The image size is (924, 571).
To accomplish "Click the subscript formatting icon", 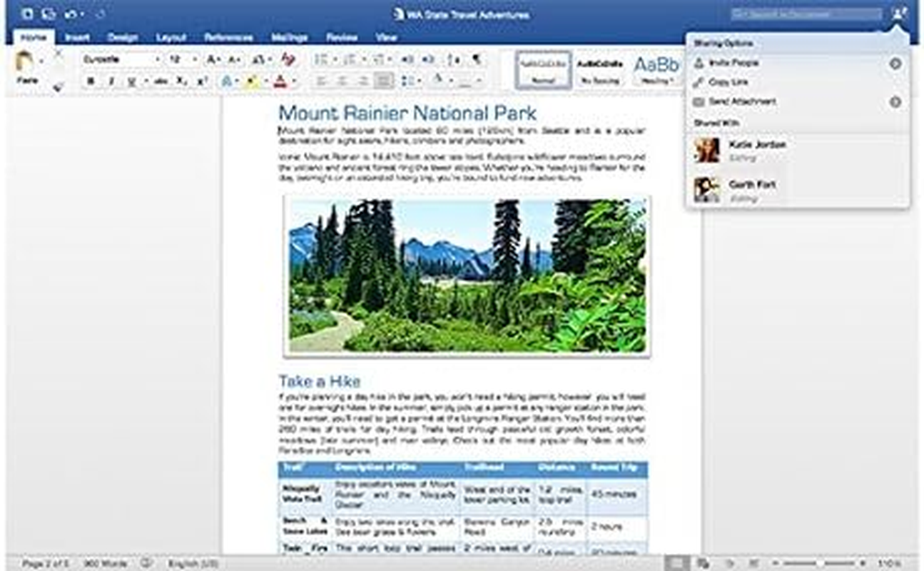I will point(180,81).
